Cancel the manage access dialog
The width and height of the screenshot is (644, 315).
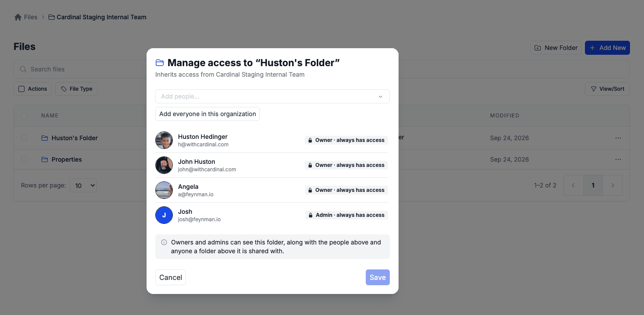171,277
